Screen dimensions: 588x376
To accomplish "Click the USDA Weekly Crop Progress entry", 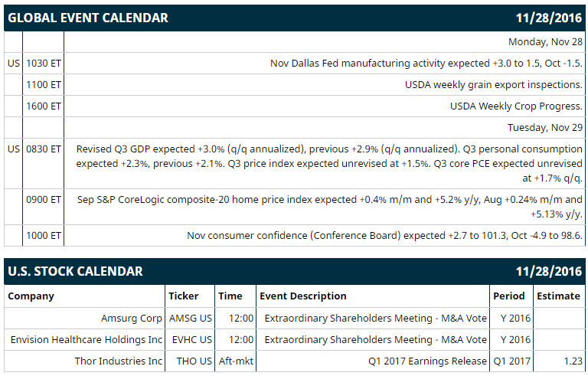I will point(516,106).
